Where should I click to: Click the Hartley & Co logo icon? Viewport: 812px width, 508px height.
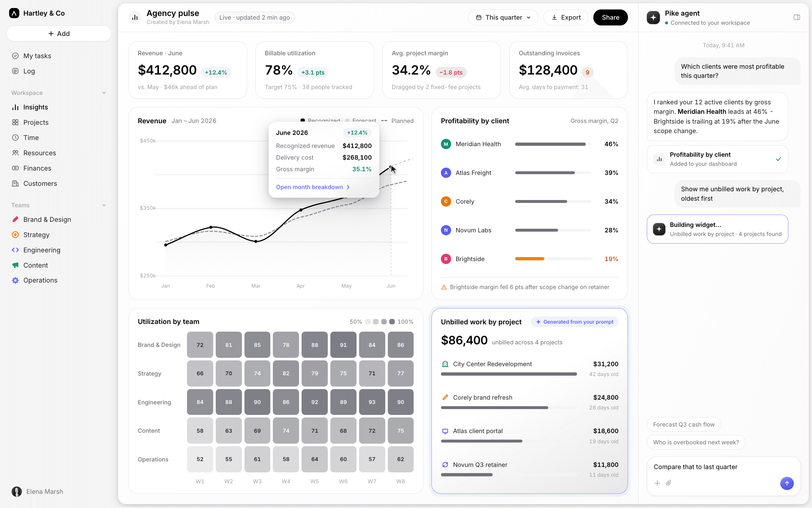pos(14,13)
